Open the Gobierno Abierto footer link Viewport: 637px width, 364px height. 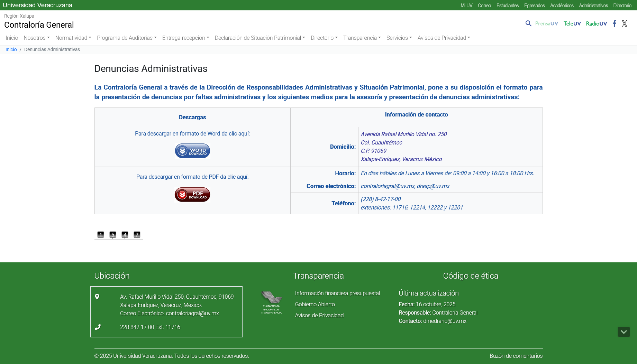click(x=315, y=305)
